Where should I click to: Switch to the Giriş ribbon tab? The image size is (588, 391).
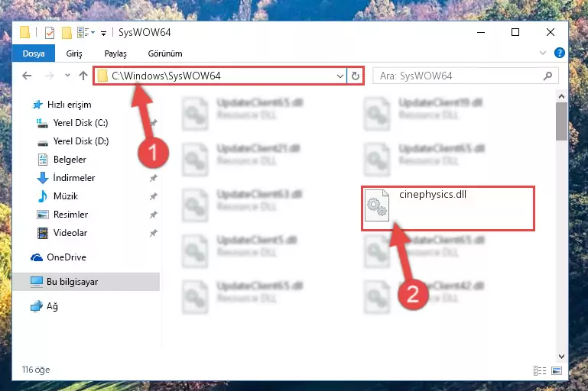point(74,53)
